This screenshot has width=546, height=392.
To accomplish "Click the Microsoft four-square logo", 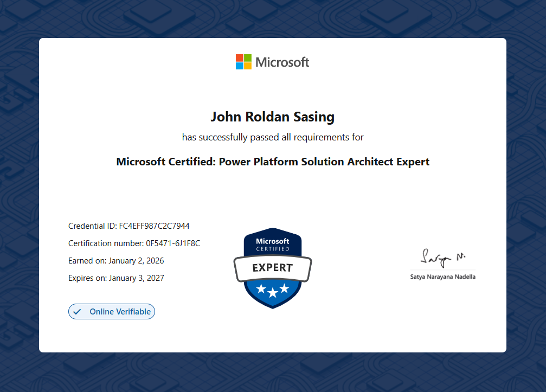I will pyautogui.click(x=243, y=62).
